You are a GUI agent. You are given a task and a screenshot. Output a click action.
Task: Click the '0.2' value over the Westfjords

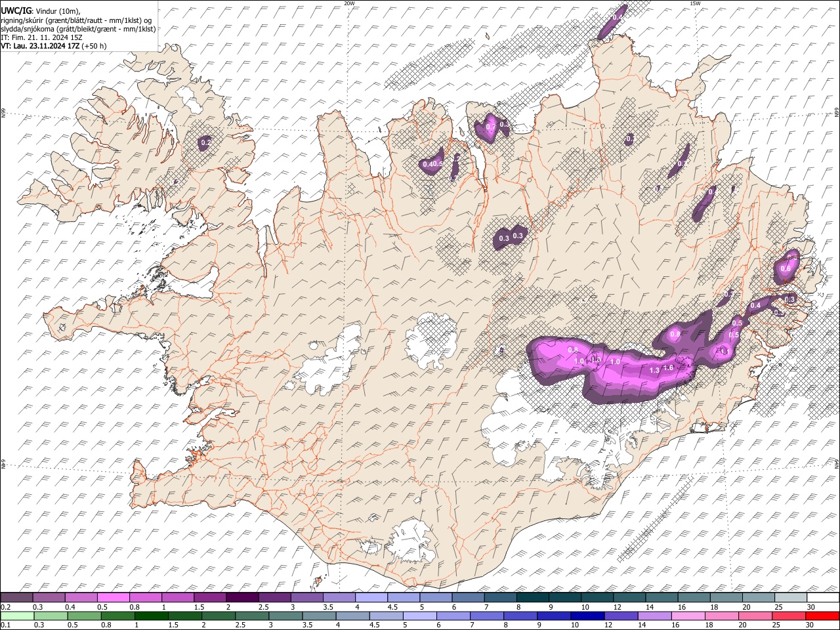coord(205,142)
